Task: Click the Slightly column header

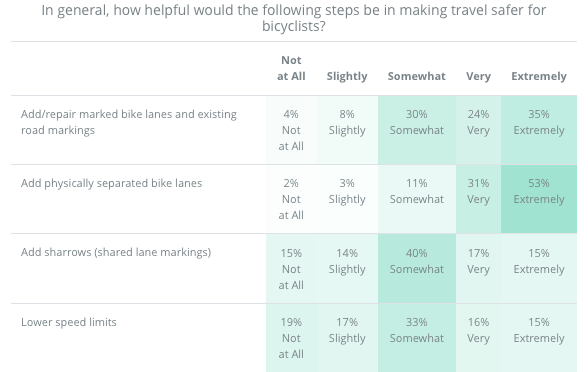Action: 347,76
